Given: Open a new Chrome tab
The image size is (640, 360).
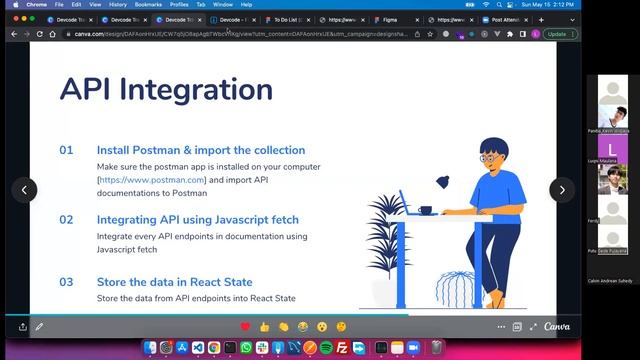Looking at the screenshot, I should [x=541, y=20].
